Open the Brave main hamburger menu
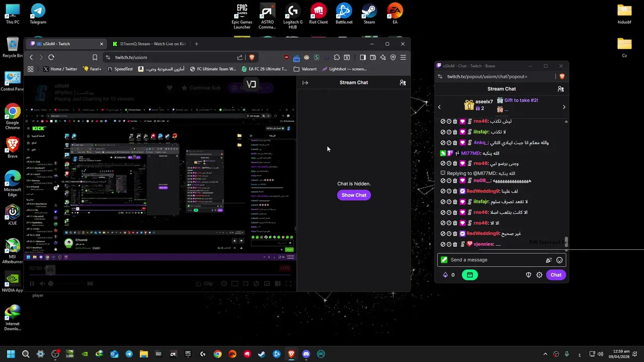Viewport: 644px width, 362px height. 403,57
